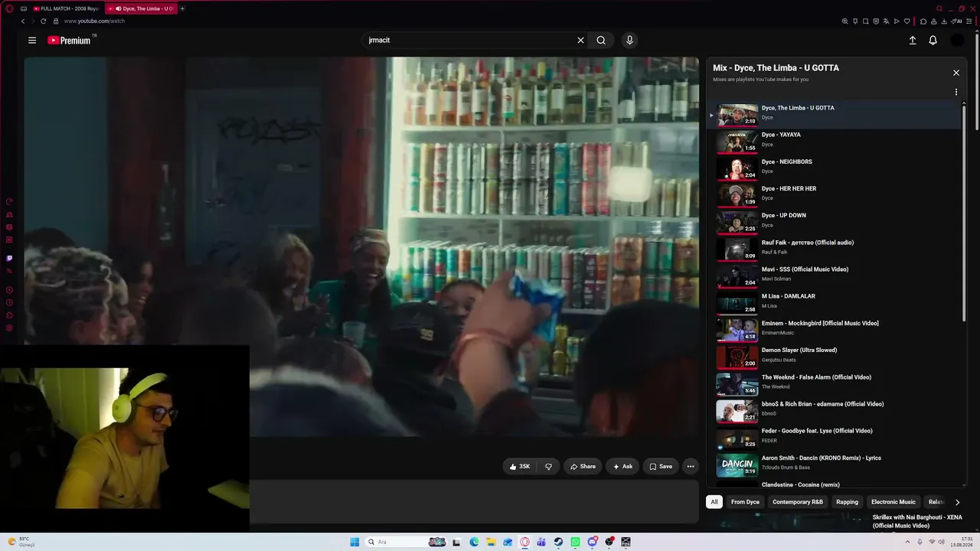
Task: Open the Ask button under the video
Action: (622, 466)
